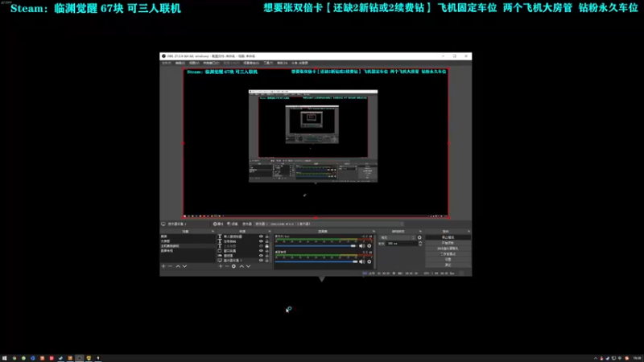Mute the Mic/Aux speaker icon
The height and width of the screenshot is (362, 644).
pos(361,246)
